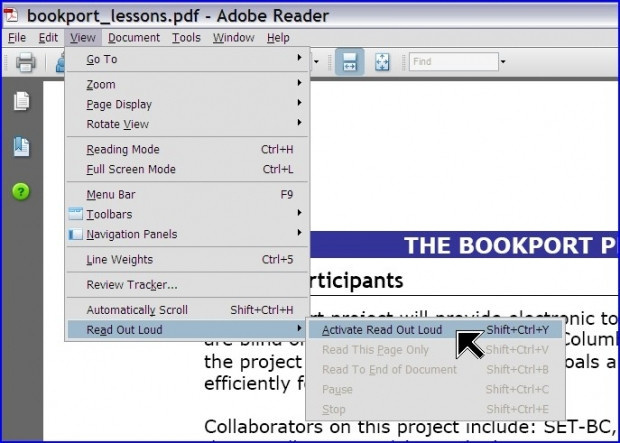Open the zoom dropdown arrow beside Fit Width
The height and width of the screenshot is (443, 620).
pyautogui.click(x=316, y=62)
